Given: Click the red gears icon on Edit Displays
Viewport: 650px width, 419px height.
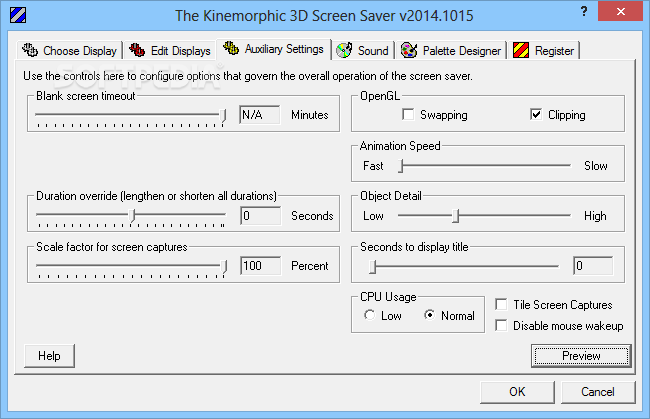Looking at the screenshot, I should pyautogui.click(x=137, y=50).
